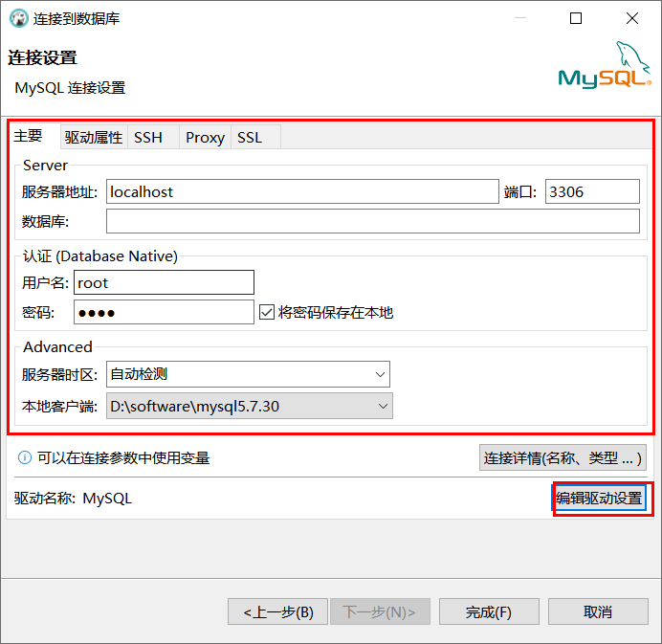Viewport: 662px width, 644px height.
Task: Click the MySQL dolphin logo
Action: pyautogui.click(x=605, y=65)
